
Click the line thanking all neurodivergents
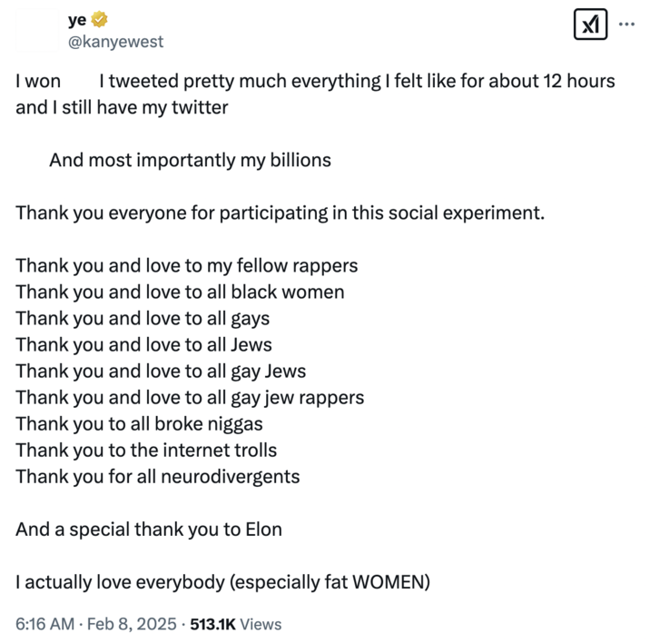tap(157, 476)
